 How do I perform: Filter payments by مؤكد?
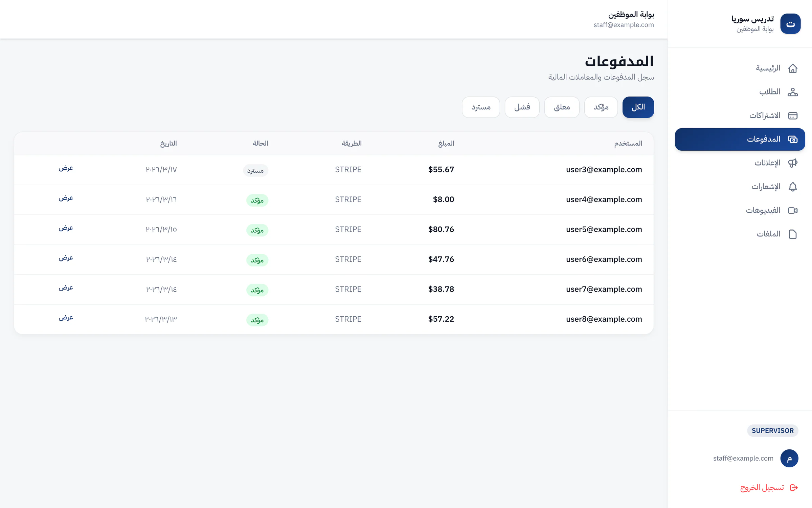(601, 107)
